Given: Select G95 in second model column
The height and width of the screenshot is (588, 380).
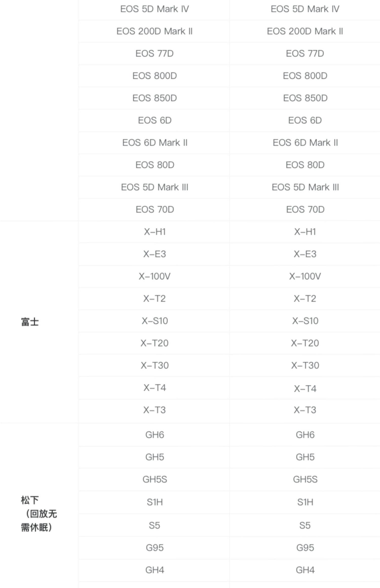Looking at the screenshot, I should [x=305, y=548].
